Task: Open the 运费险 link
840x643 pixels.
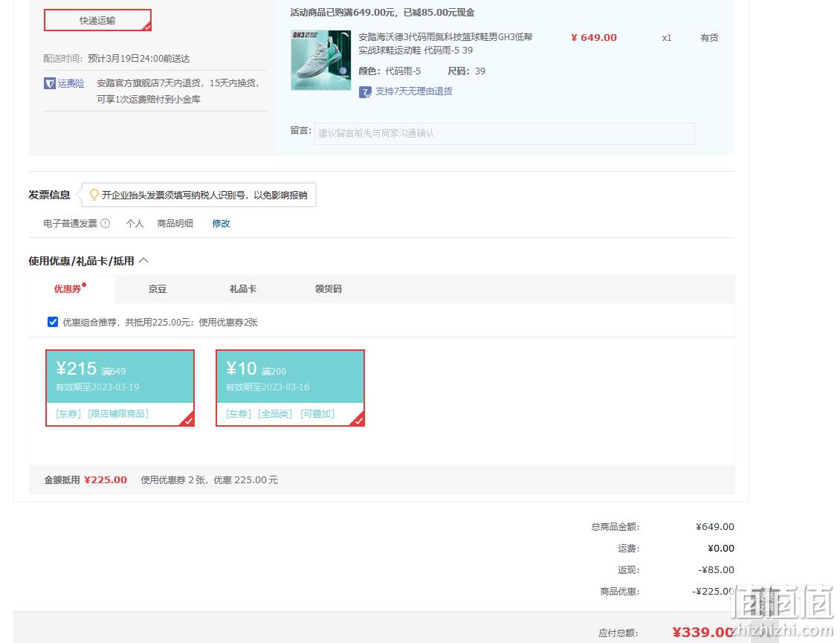Action: [71, 83]
